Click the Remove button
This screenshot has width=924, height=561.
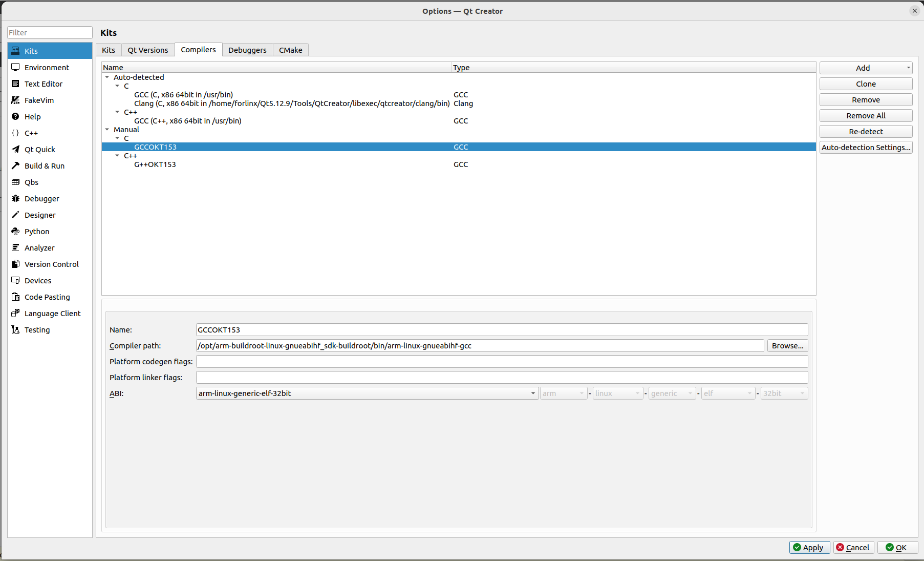[x=866, y=99]
